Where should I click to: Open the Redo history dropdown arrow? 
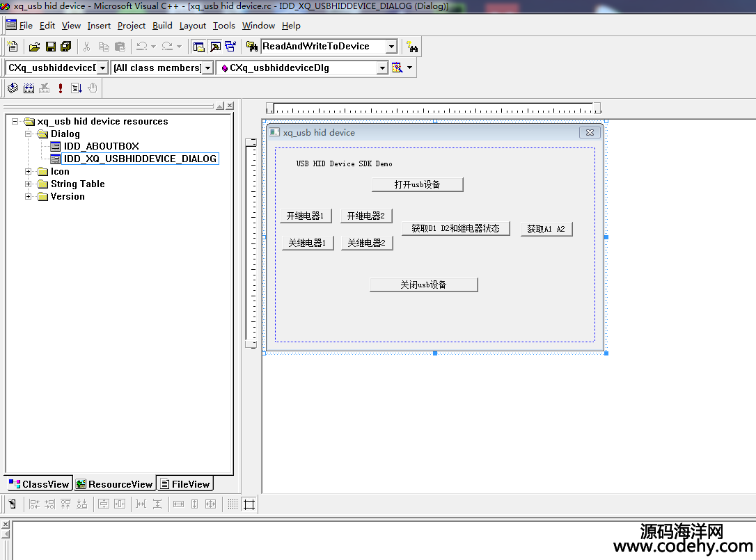coord(179,47)
